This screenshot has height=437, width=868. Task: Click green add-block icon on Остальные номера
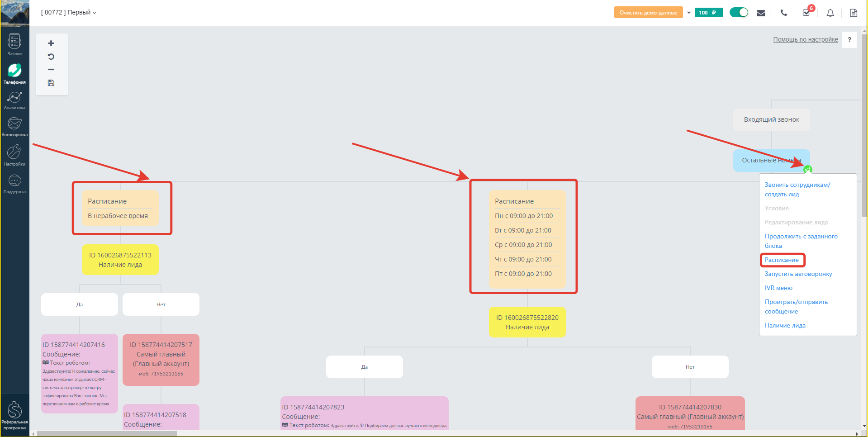click(808, 170)
